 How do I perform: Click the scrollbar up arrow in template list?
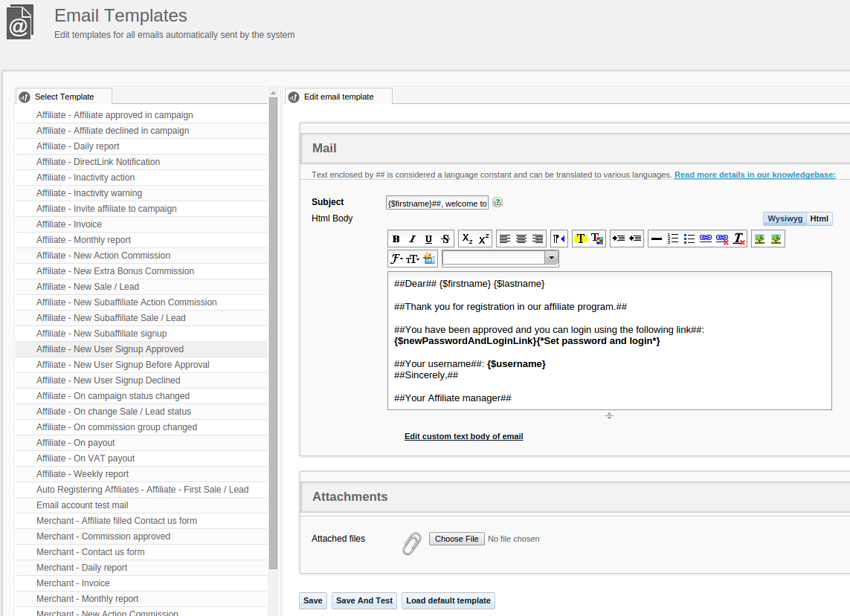273,93
